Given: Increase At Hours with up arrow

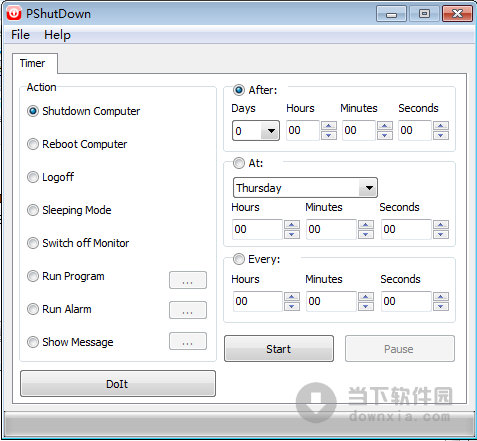Looking at the screenshot, I should coord(292,225).
